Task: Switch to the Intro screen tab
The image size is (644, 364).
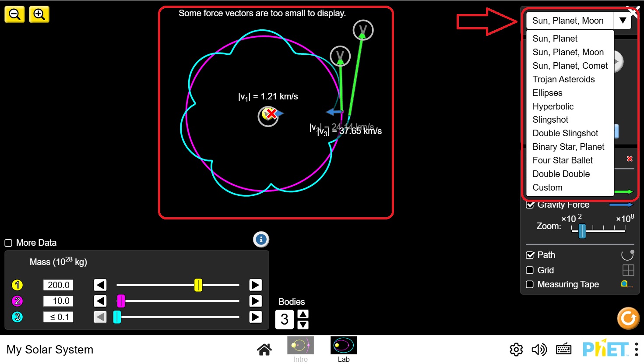Action: [300, 349]
